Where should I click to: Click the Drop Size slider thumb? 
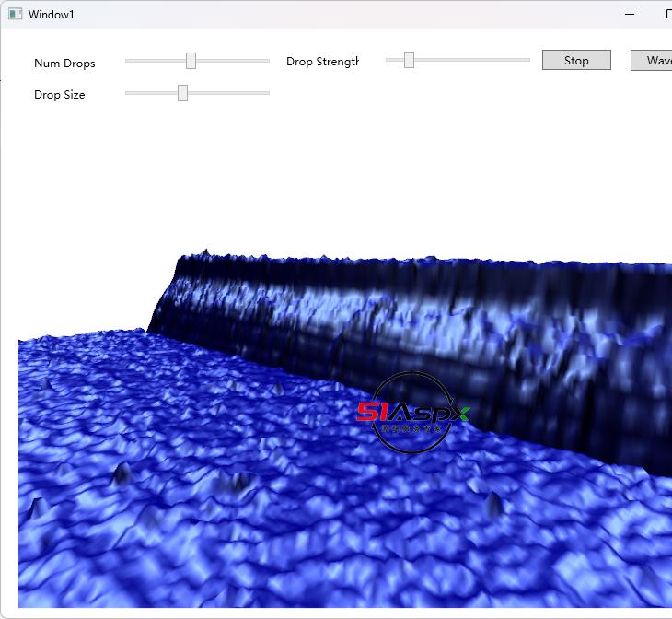[182, 93]
